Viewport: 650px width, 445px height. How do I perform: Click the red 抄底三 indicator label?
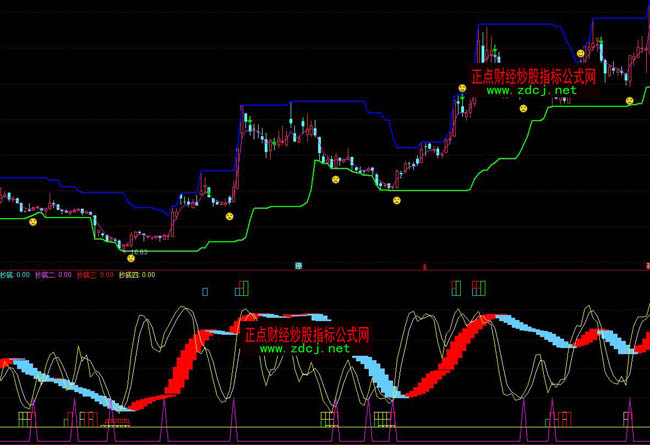tap(88, 274)
